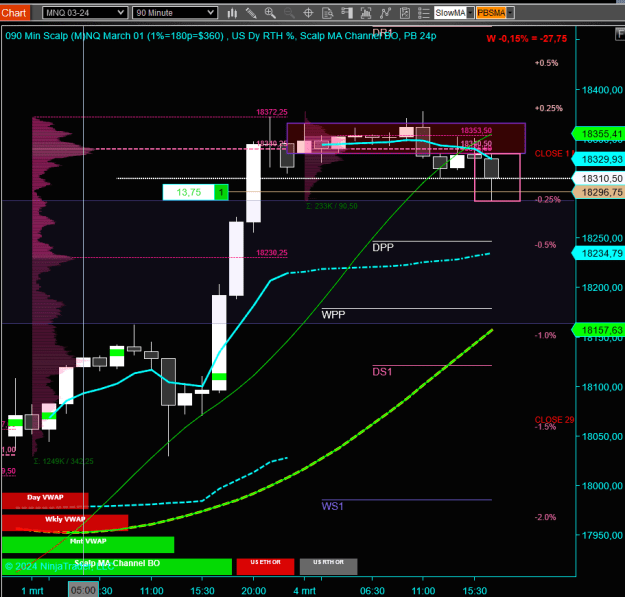Show the Data Box icon
Viewport: 625px width, 597px height.
click(328, 13)
